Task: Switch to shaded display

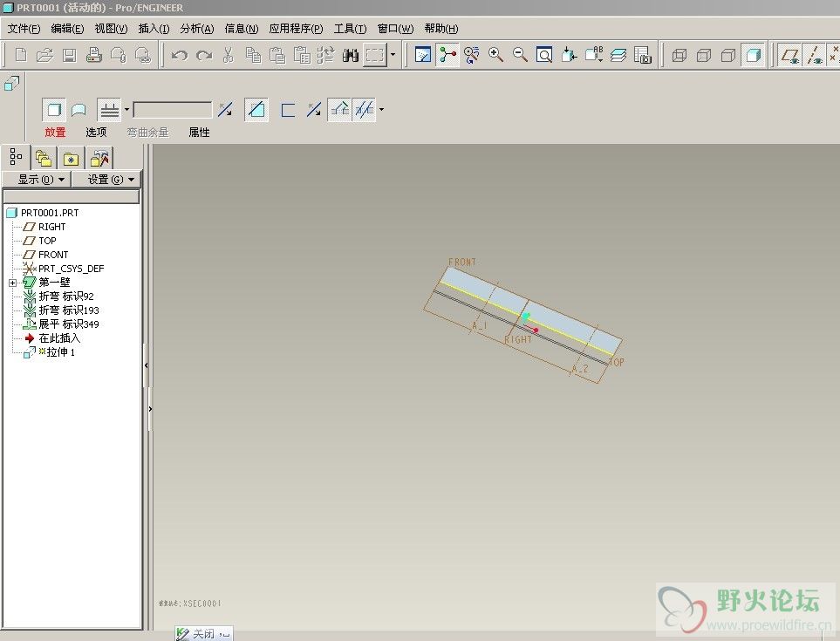Action: 754,55
